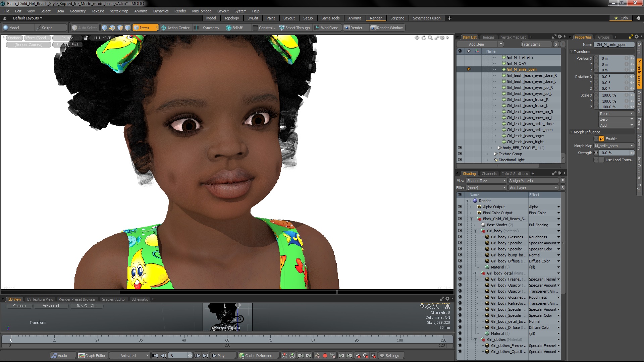Maximize the Shading panel via arrows icon

pyautogui.click(x=554, y=173)
